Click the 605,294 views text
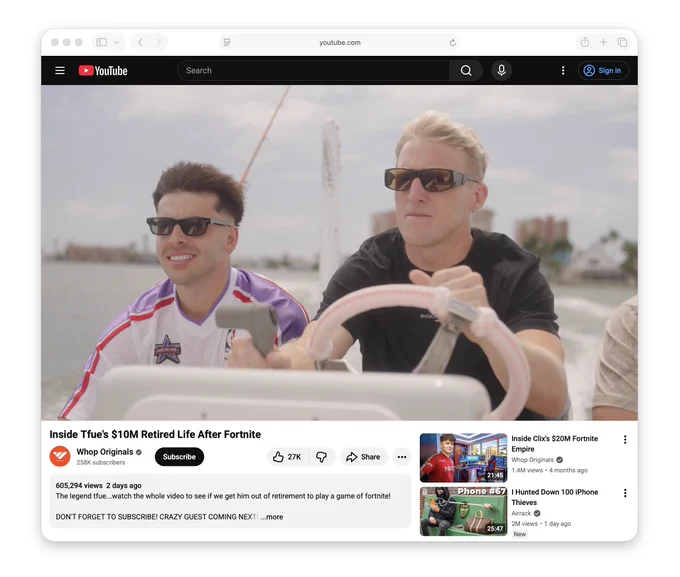This screenshot has width=680, height=577. click(x=79, y=485)
